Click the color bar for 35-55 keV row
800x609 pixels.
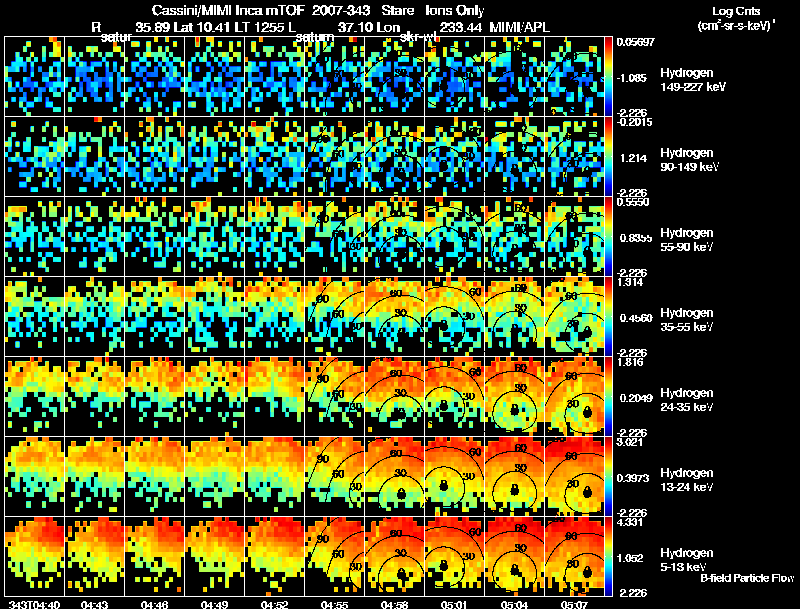pyautogui.click(x=608, y=316)
